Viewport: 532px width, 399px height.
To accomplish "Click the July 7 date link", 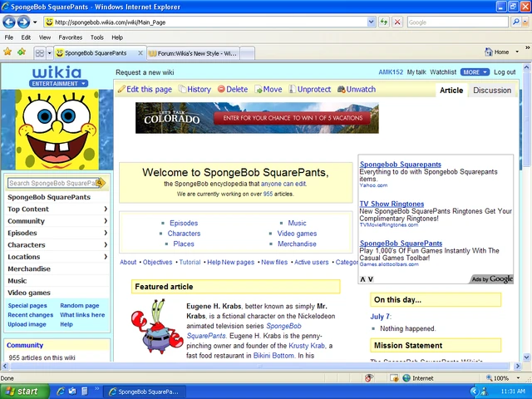I will [x=380, y=317].
